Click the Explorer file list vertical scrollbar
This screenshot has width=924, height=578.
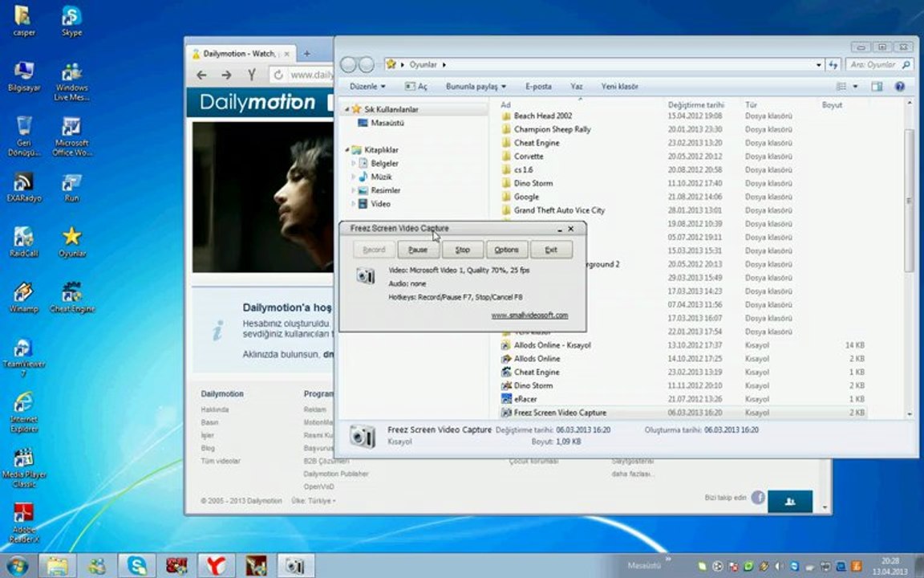pyautogui.click(x=909, y=201)
